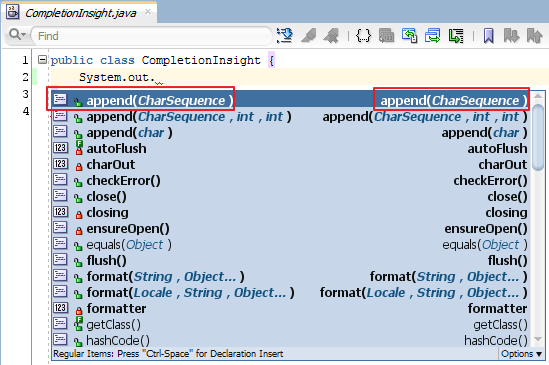Screen dimensions: 549x365
Task: Close the CompletionInsight.java tab
Action: pos(148,12)
